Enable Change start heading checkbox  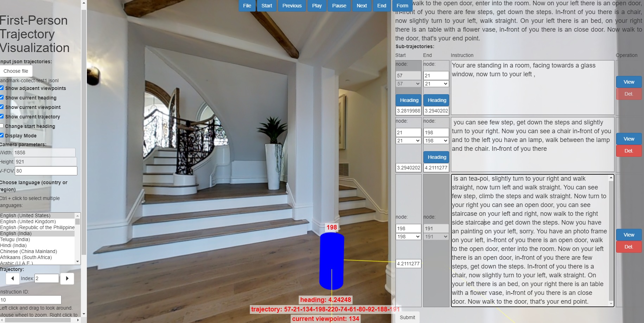point(2,126)
